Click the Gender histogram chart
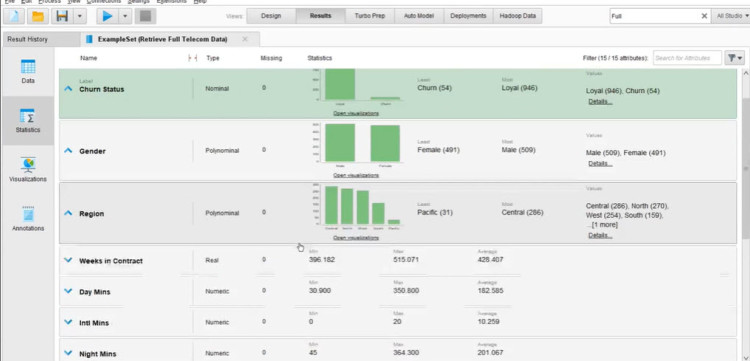Screen dimensions: 750x361 (358, 145)
